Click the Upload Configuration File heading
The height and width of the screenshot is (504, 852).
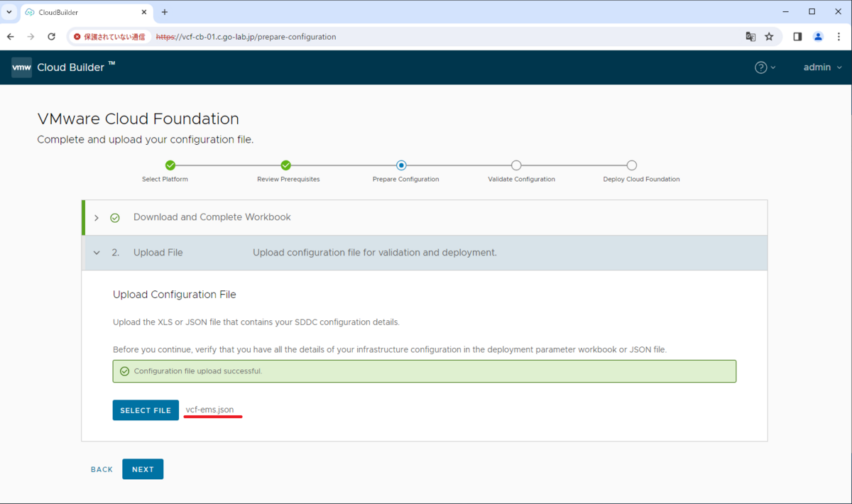[x=175, y=295]
